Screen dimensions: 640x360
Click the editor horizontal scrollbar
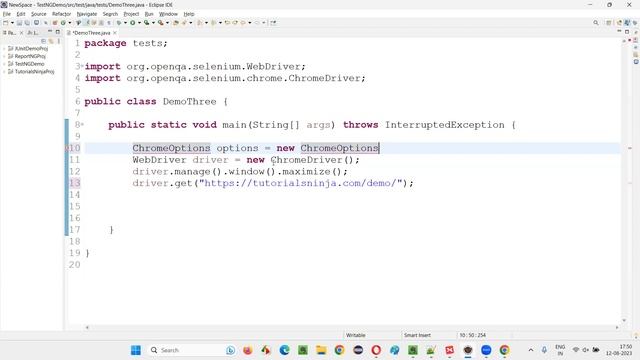(351, 327)
